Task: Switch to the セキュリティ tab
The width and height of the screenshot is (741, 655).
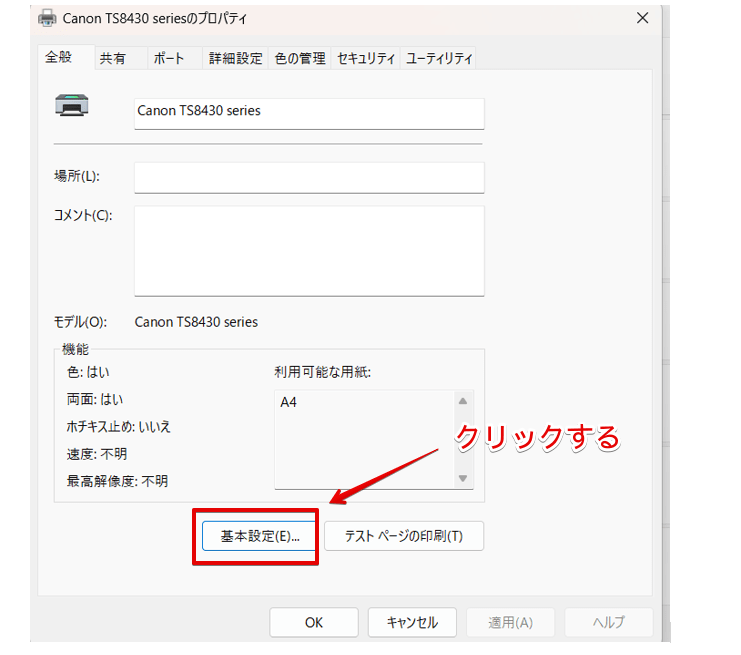Action: pyautogui.click(x=366, y=58)
